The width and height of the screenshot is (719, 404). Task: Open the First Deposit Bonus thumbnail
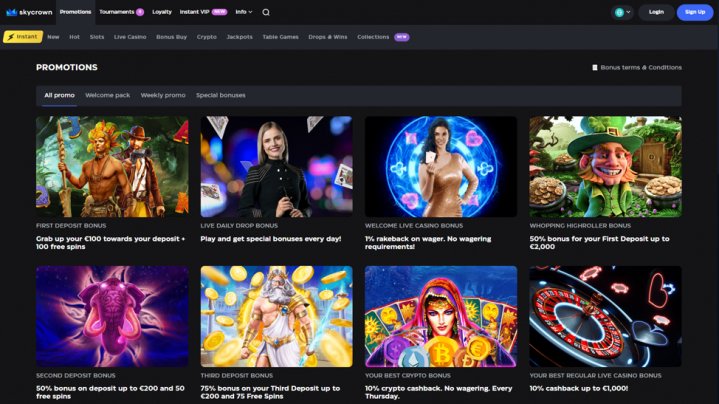coord(112,166)
